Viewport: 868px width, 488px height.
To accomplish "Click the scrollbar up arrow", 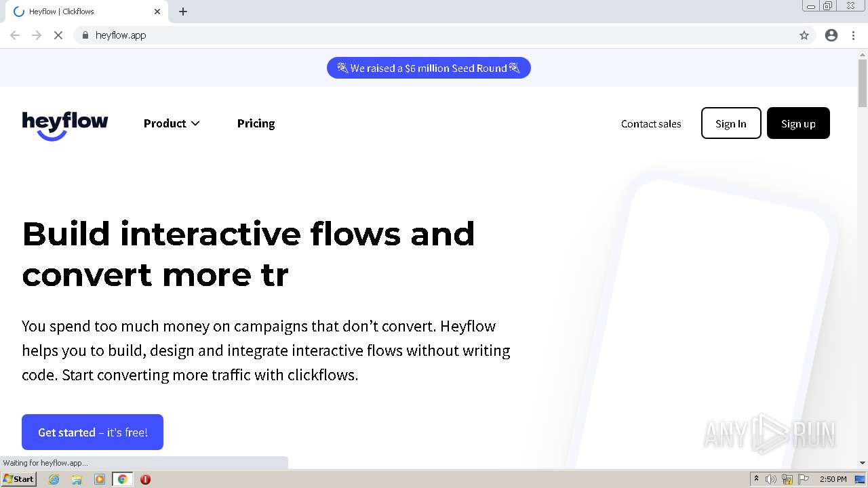I will click(863, 54).
